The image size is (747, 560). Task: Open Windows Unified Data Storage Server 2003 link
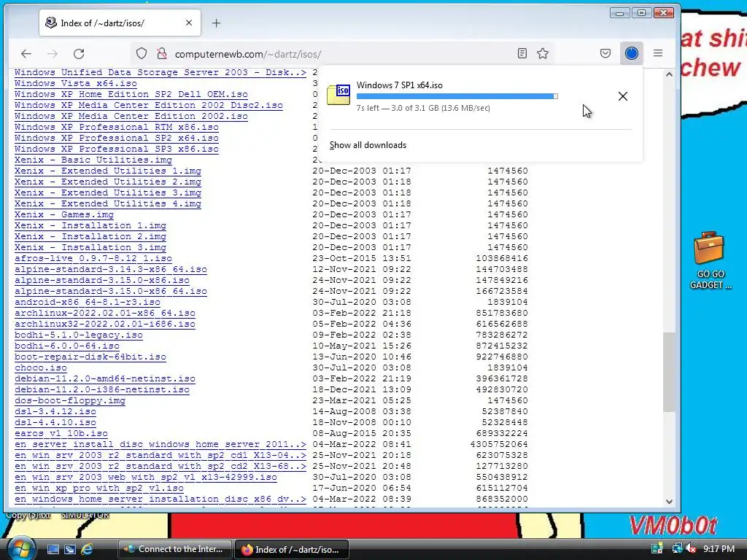(160, 72)
